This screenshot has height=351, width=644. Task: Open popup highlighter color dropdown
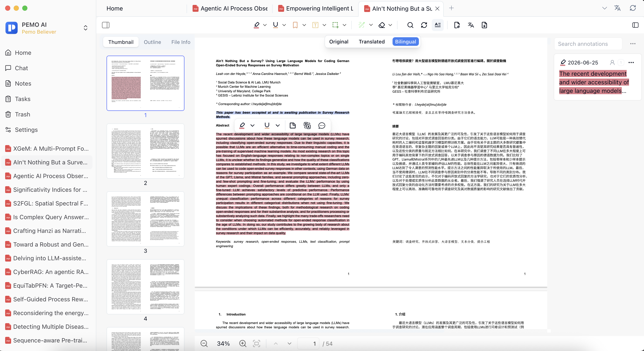[252, 125]
